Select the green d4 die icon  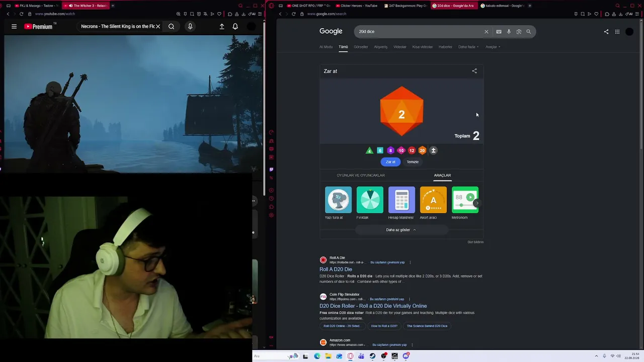(x=369, y=150)
